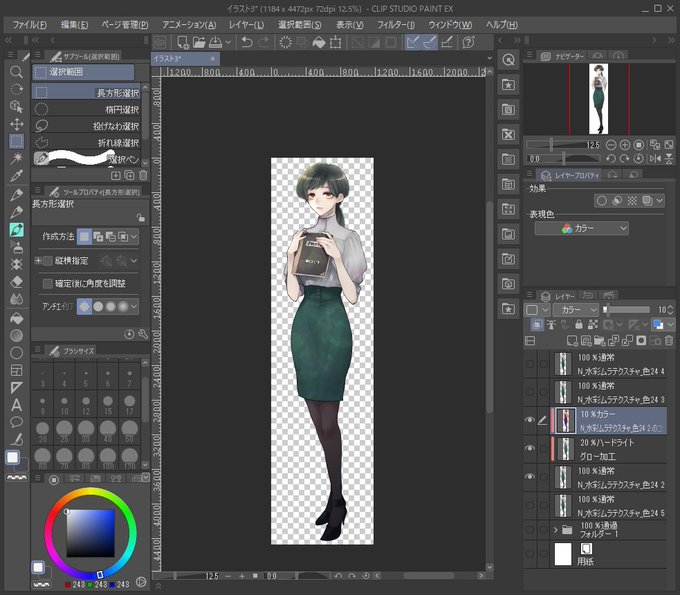Delete sub tool with trash icon

(x=143, y=175)
